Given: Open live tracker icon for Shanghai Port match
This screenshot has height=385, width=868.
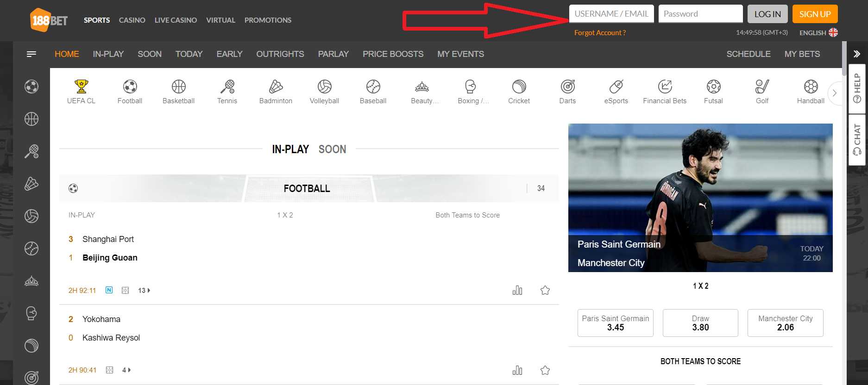Looking at the screenshot, I should [x=125, y=290].
